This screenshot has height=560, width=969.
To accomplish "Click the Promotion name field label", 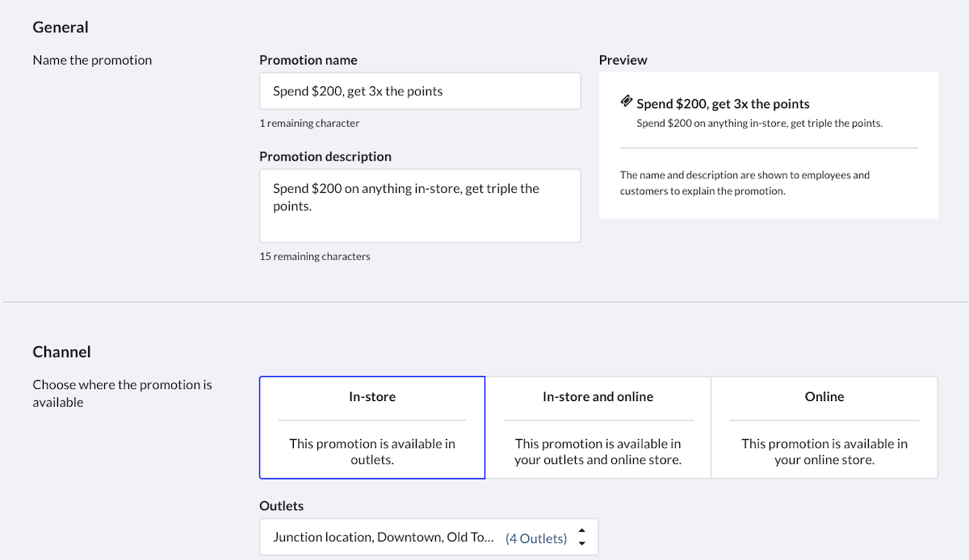I will (308, 60).
